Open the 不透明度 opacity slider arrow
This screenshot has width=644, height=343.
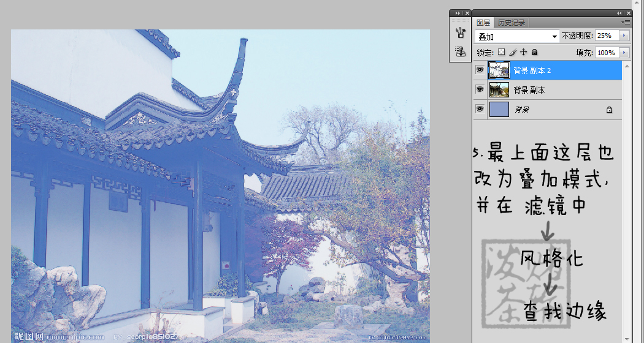pos(624,36)
